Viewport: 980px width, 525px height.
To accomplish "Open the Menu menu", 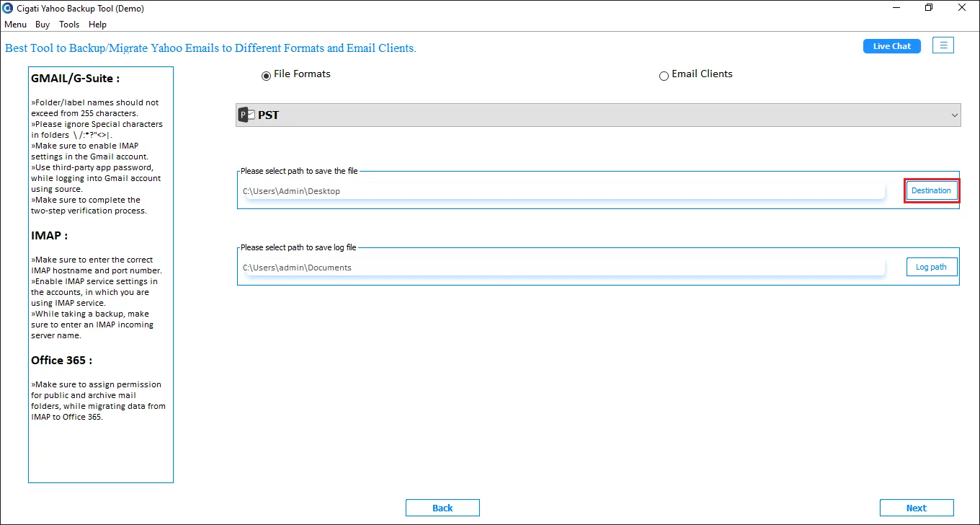I will pos(15,25).
